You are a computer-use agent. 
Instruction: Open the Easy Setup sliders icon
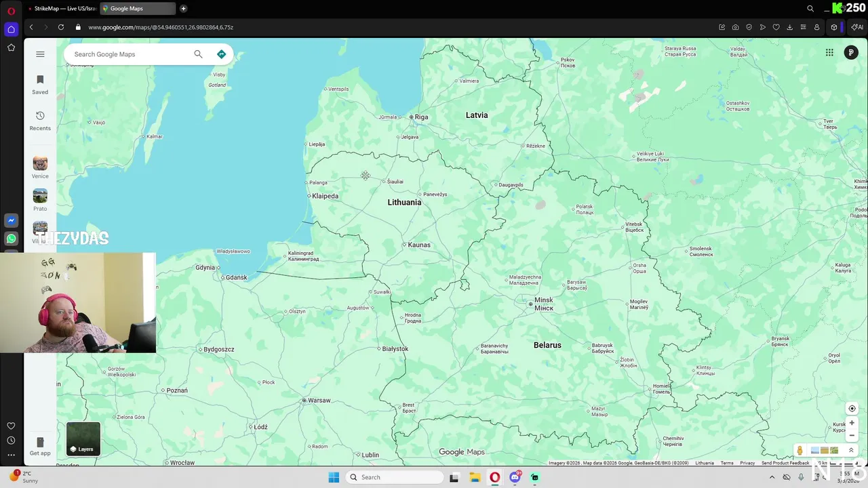click(804, 27)
